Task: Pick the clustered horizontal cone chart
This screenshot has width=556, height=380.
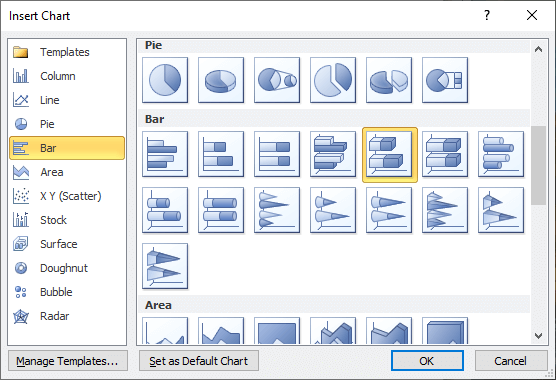Action: pos(277,210)
